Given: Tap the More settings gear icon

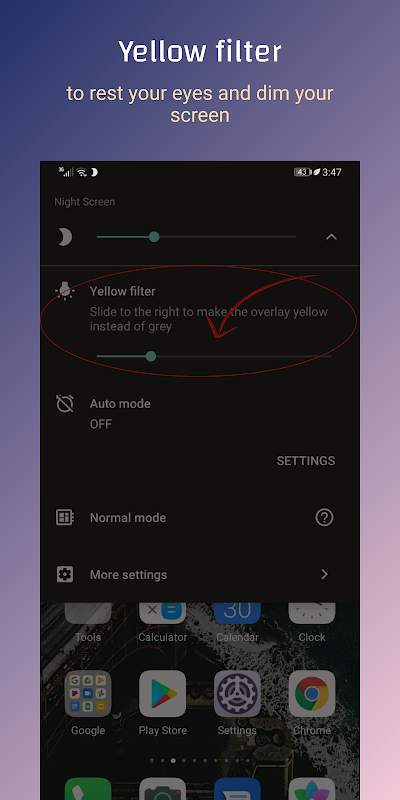Looking at the screenshot, I should pyautogui.click(x=65, y=574).
